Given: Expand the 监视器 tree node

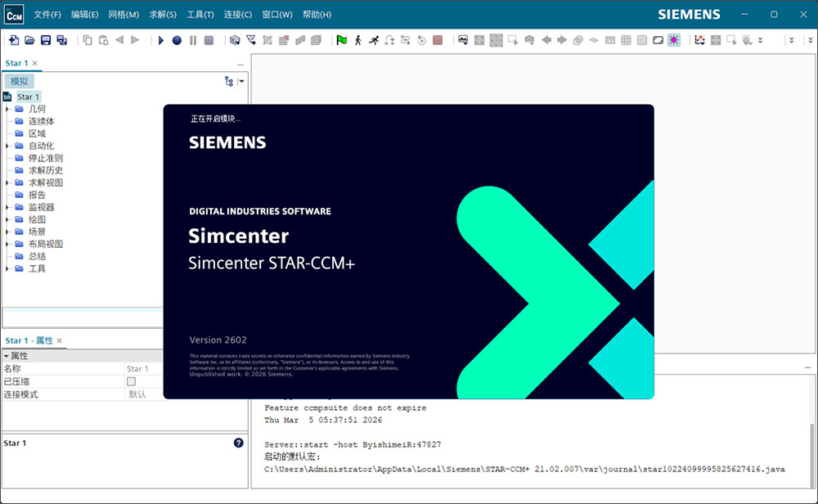Looking at the screenshot, I should [x=7, y=207].
